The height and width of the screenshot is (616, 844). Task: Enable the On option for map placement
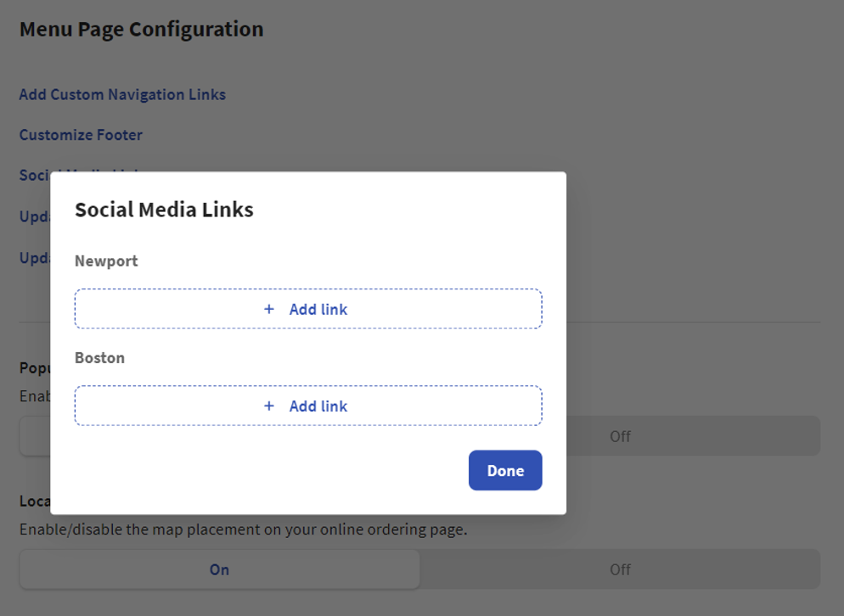click(x=218, y=569)
